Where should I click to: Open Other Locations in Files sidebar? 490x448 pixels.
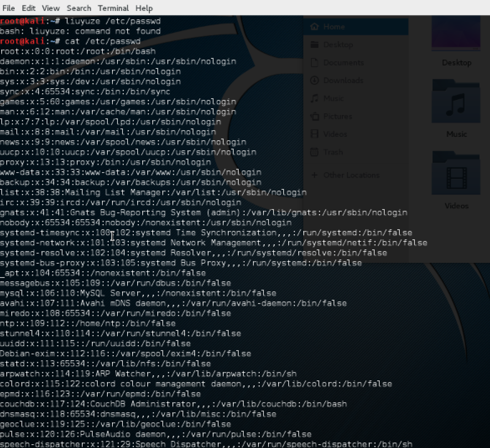point(352,175)
